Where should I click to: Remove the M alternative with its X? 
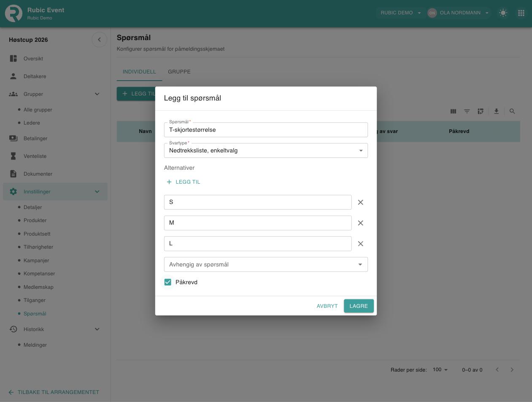(x=361, y=223)
